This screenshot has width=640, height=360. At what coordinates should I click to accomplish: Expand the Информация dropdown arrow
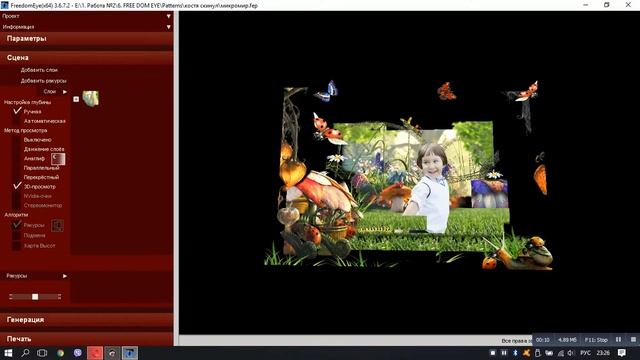tap(169, 27)
